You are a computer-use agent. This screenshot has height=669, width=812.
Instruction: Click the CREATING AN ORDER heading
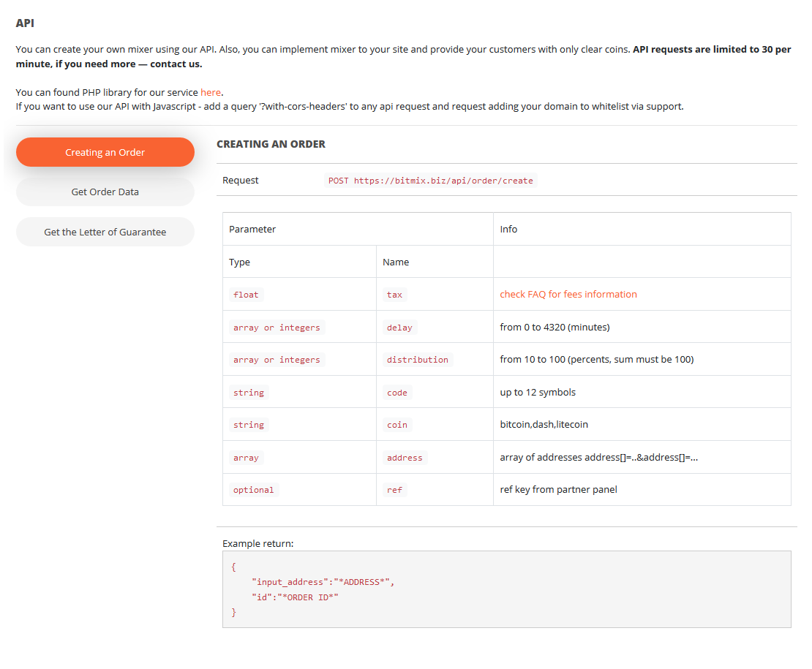(271, 144)
